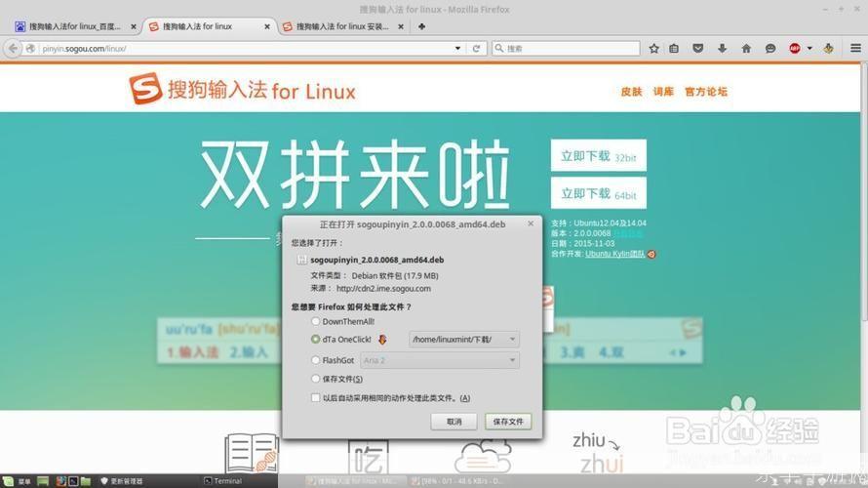Click the page vertical scrollbar
Image resolution: width=868 pixels, height=488 pixels.
click(864, 191)
